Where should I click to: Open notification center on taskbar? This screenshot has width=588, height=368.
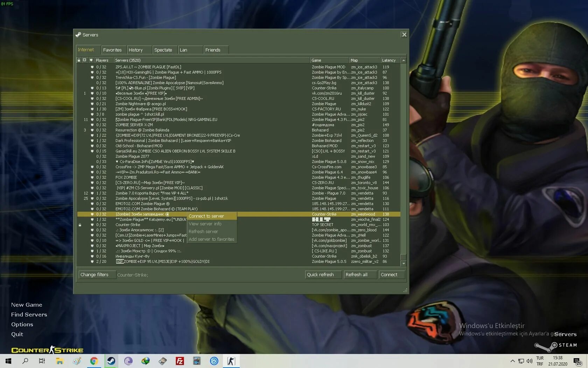coord(577,361)
